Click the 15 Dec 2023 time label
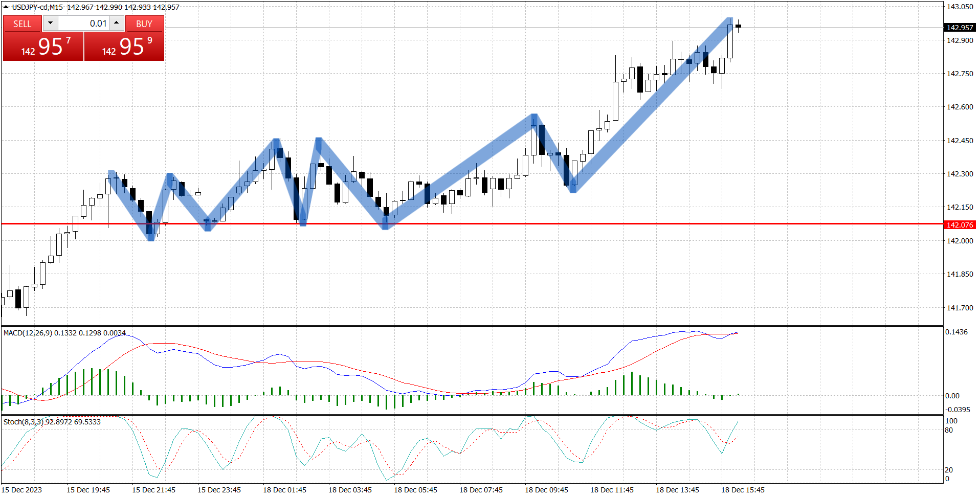 pos(22,490)
